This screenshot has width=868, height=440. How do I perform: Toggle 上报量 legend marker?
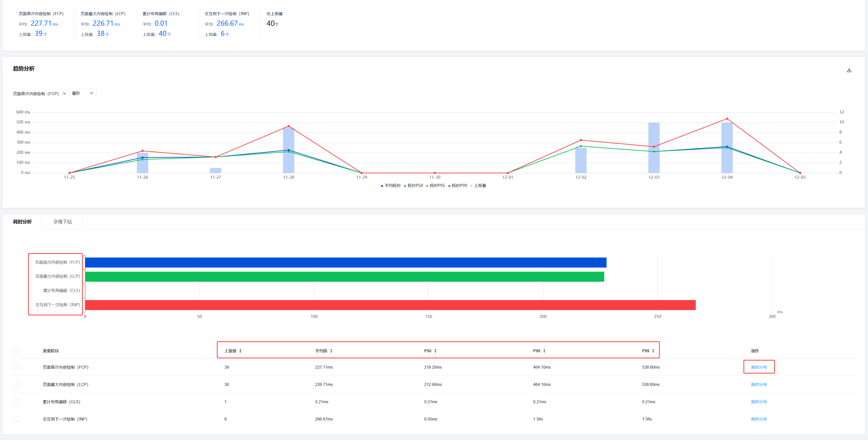(x=472, y=186)
